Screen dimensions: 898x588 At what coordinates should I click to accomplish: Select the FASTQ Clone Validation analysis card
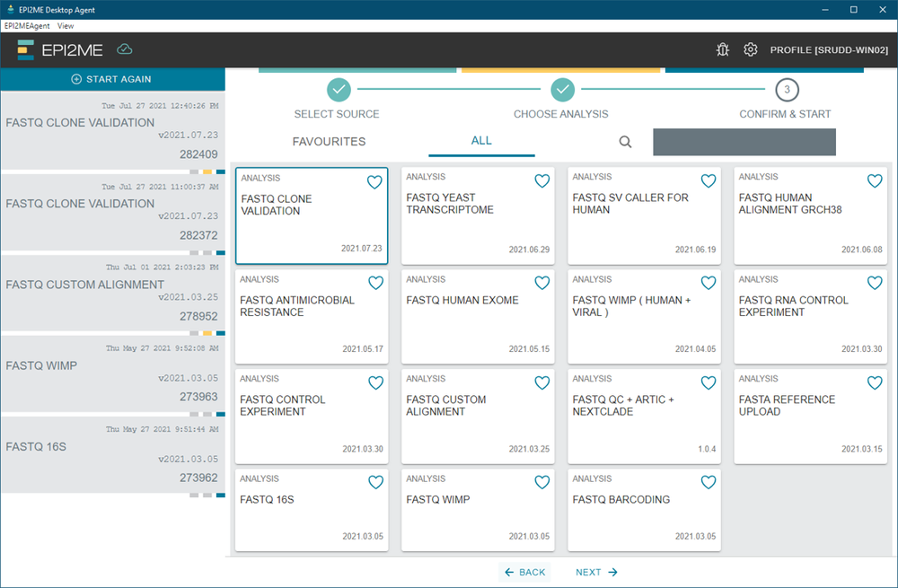312,215
